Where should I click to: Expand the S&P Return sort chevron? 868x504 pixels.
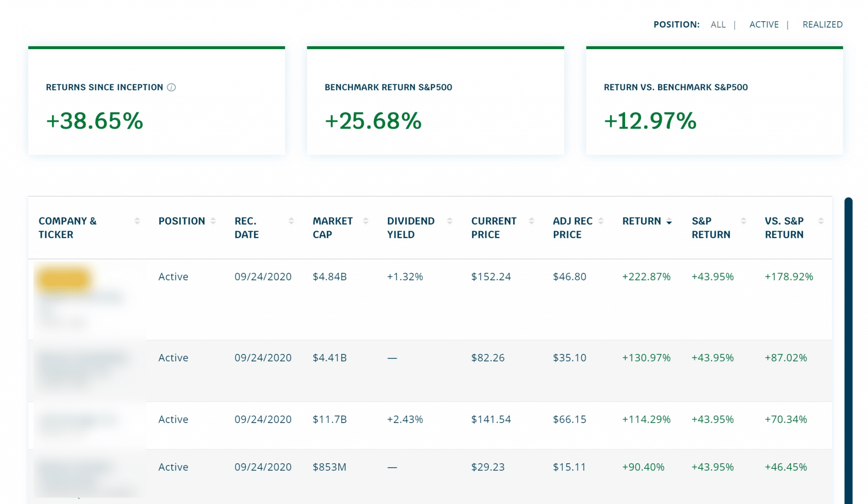point(743,221)
